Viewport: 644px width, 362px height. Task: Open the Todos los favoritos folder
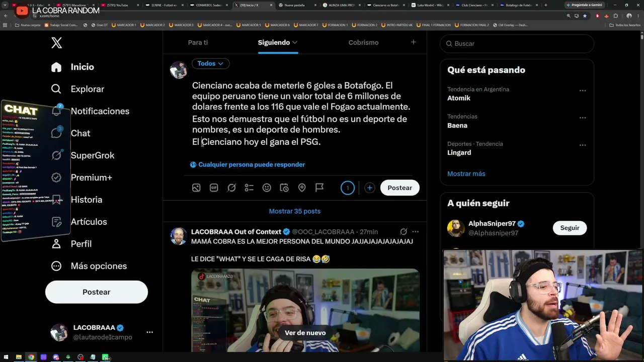pos(625,25)
